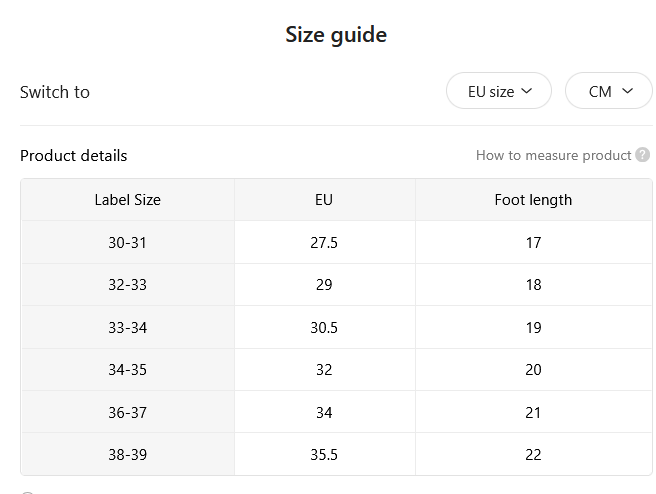Select the 33-34 label size cell
Image resolution: width=656 pixels, height=494 pixels.
(x=128, y=328)
